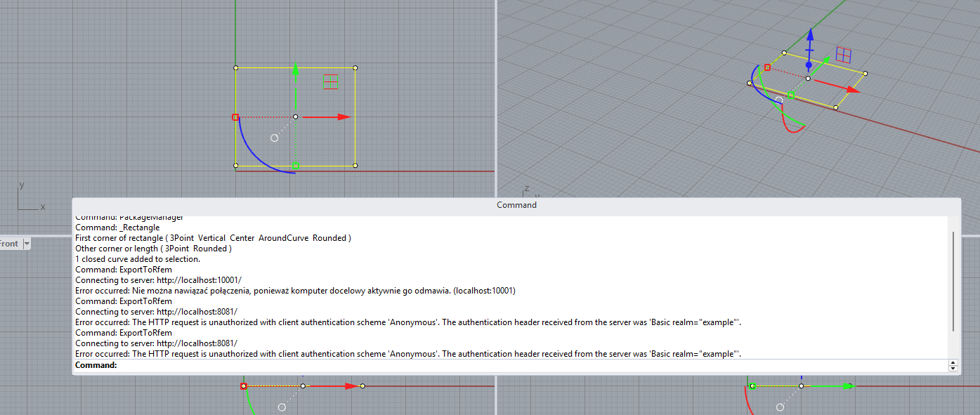Click the green Y scale handle square in top-left viewport
980x415 pixels.
(x=295, y=166)
